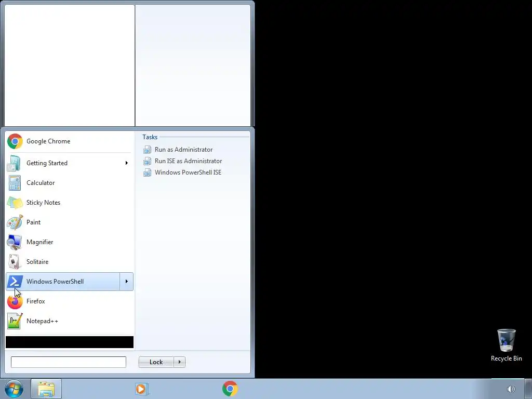Click the Windows PowerShell icon
The image size is (532, 399).
15,282
